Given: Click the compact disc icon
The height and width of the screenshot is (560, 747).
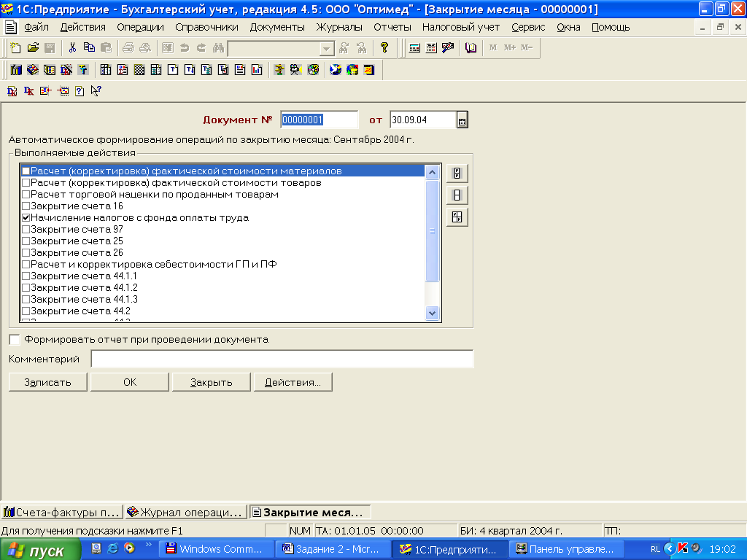Looking at the screenshot, I should tap(313, 70).
